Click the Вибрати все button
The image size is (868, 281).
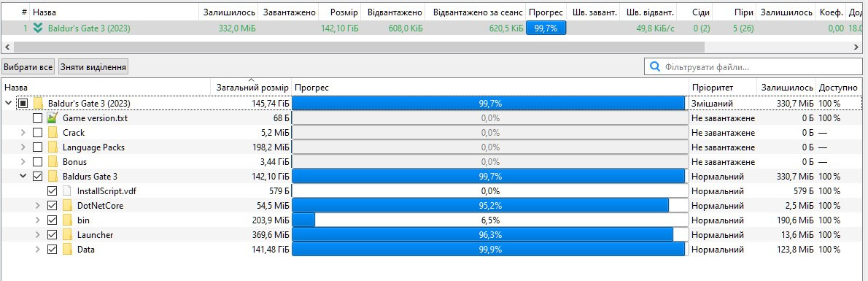28,67
